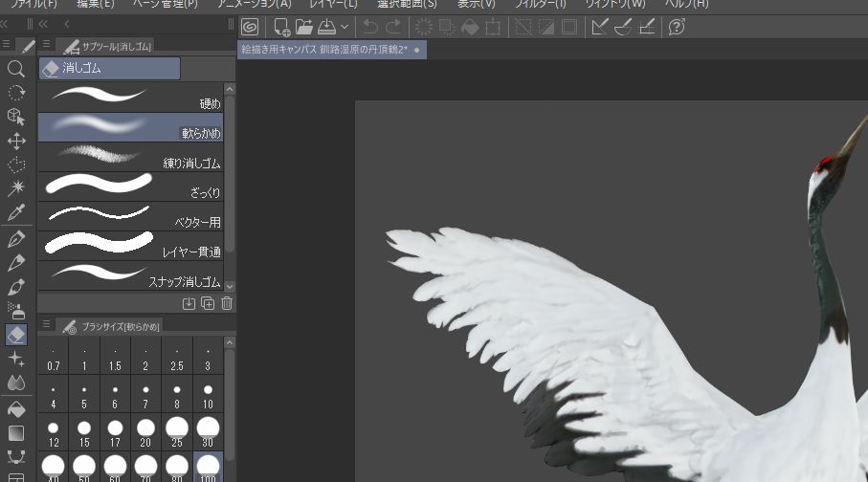The width and height of the screenshot is (868, 482).
Task: Select the Eraser tool in tool palette
Action: (x=16, y=335)
